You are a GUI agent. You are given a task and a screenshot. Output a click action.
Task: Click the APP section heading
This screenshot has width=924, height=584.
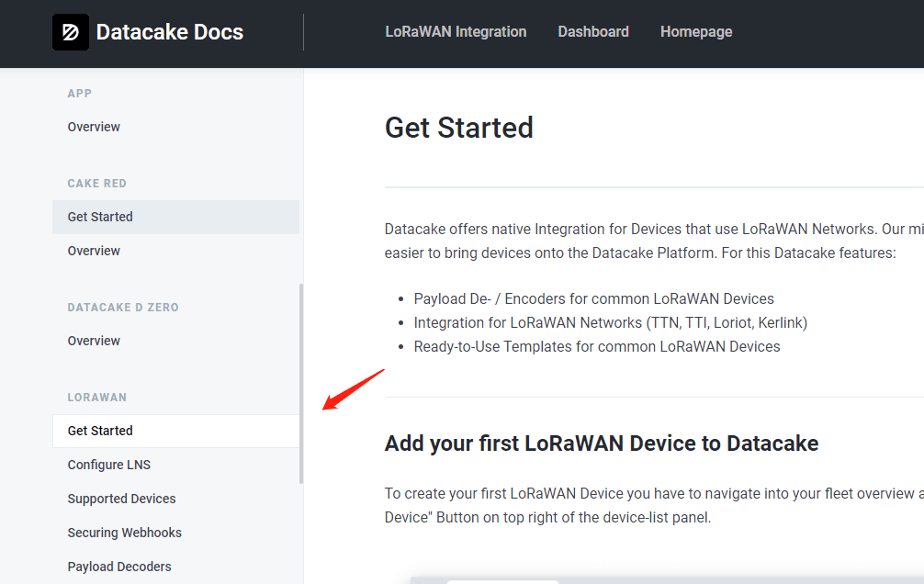(80, 93)
